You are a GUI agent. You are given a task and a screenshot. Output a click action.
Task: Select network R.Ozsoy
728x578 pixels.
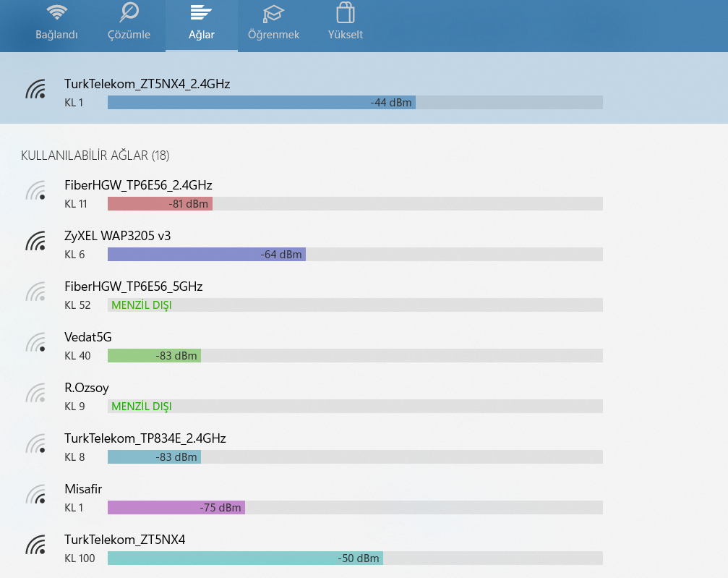coord(87,388)
